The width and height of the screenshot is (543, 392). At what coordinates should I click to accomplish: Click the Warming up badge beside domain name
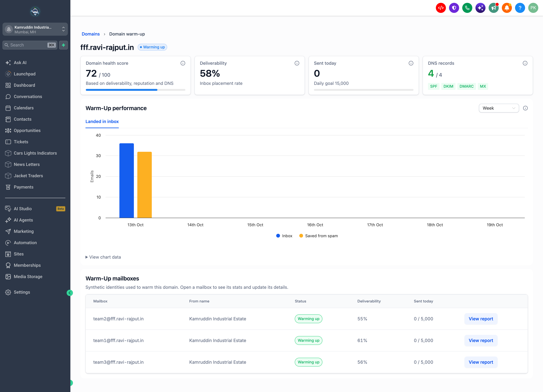click(152, 47)
